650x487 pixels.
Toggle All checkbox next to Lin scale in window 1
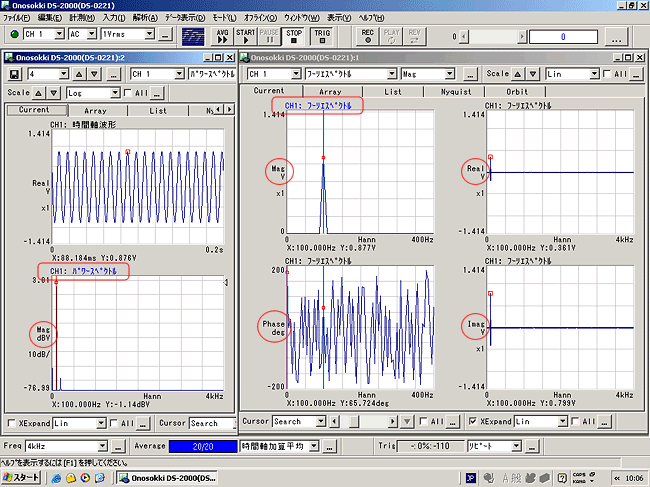coord(606,74)
